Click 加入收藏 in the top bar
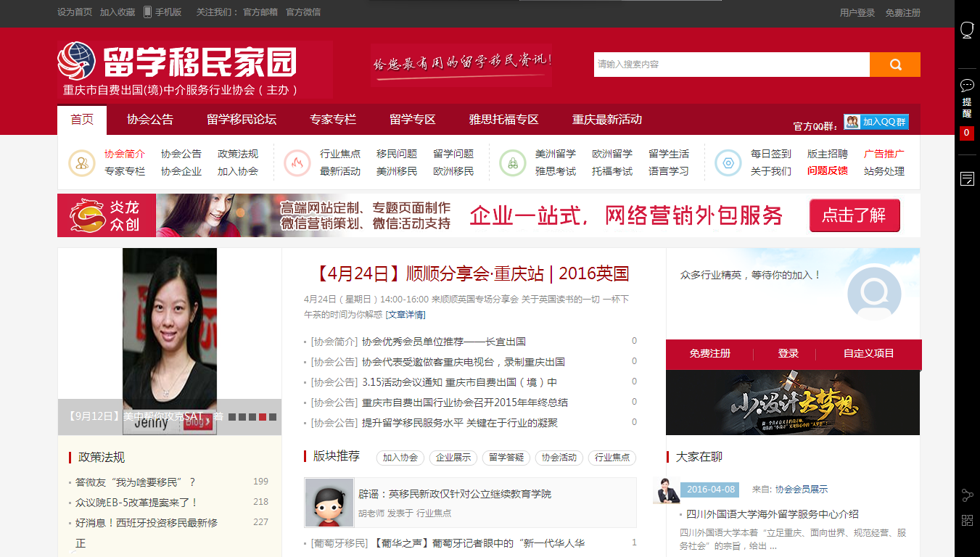The width and height of the screenshot is (980, 557). 118,12
